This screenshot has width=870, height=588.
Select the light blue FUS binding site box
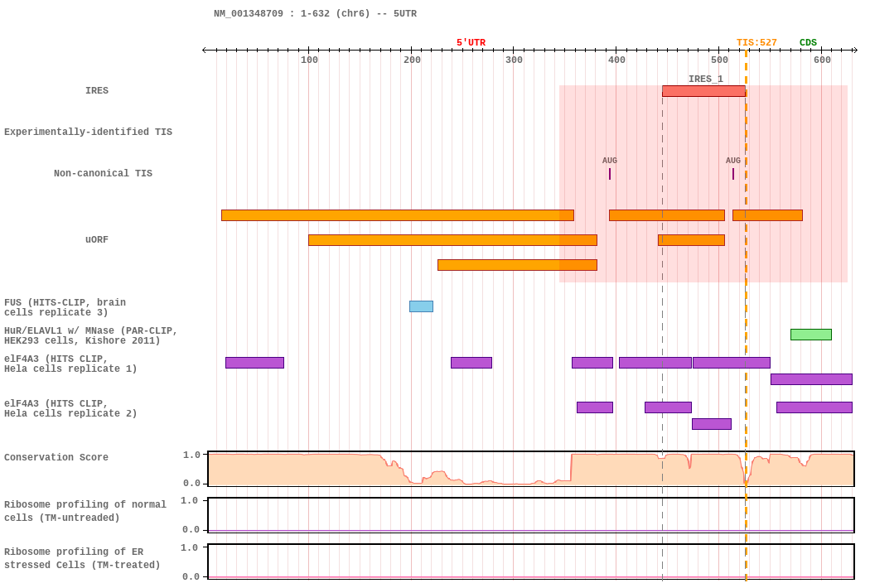click(x=421, y=306)
